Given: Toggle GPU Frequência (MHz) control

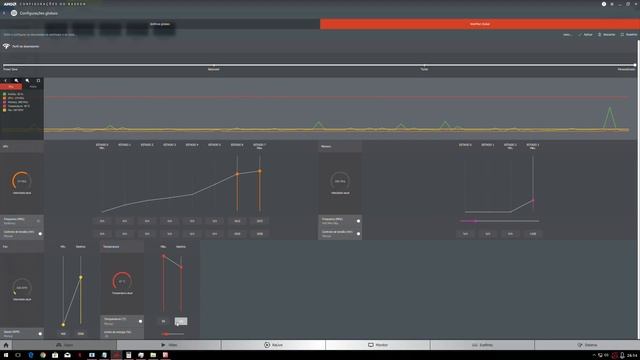Looking at the screenshot, I should point(38,221).
